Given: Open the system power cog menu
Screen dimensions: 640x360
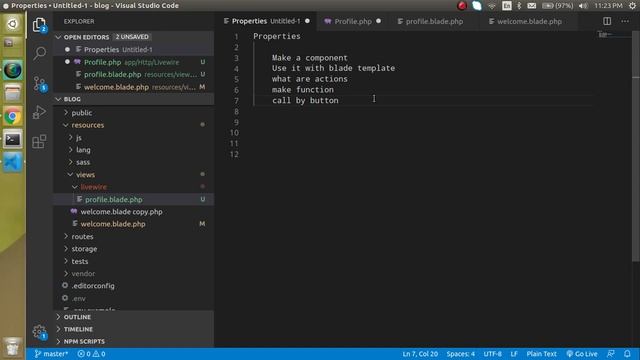Looking at the screenshot, I should coord(632,6).
